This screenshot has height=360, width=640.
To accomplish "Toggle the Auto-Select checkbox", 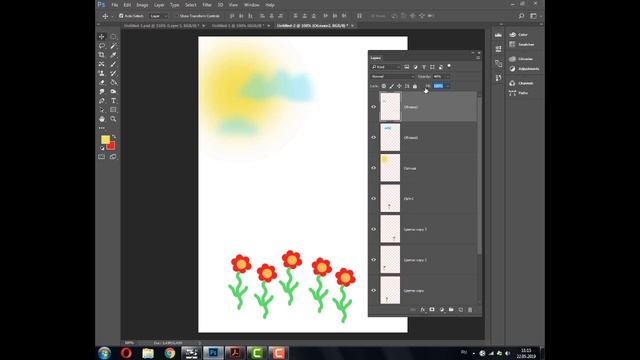I will 121,16.
